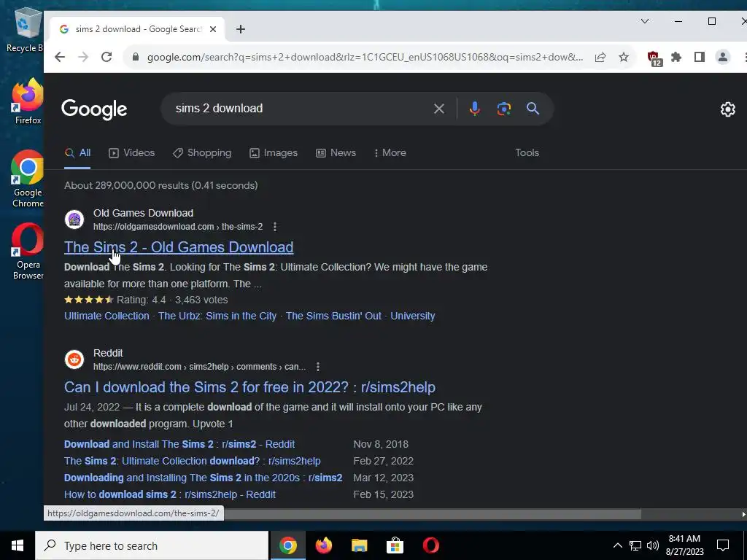Open Firefox from the taskbar
This screenshot has height=560, width=747.
[x=323, y=545]
